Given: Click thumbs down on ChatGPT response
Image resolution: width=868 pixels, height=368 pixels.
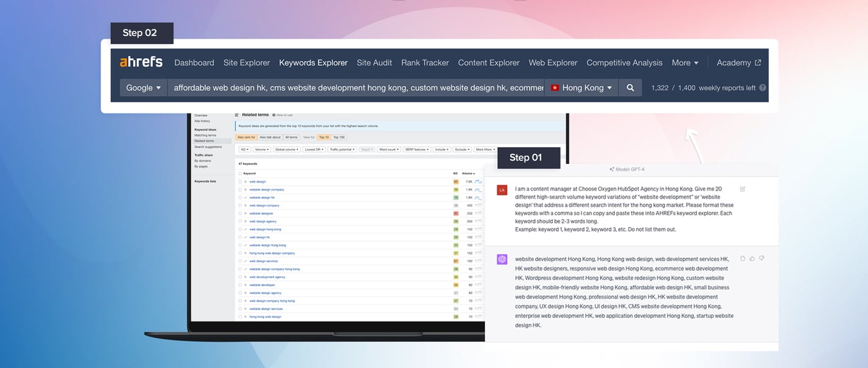Looking at the screenshot, I should [761, 258].
